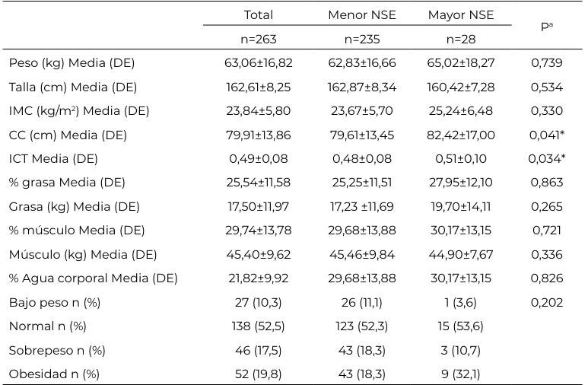Select the 'Menor NSE' column header
Viewport: 588px width, 385px height.
pyautogui.click(x=361, y=15)
